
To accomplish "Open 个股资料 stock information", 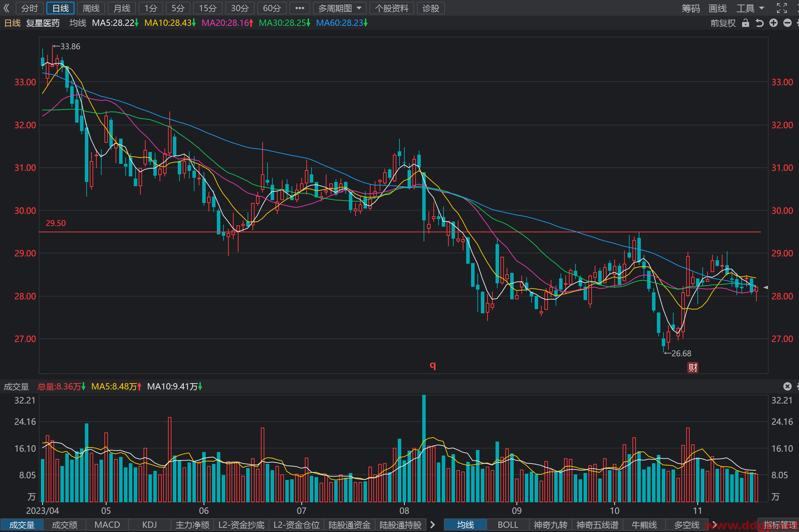I will (392, 8).
